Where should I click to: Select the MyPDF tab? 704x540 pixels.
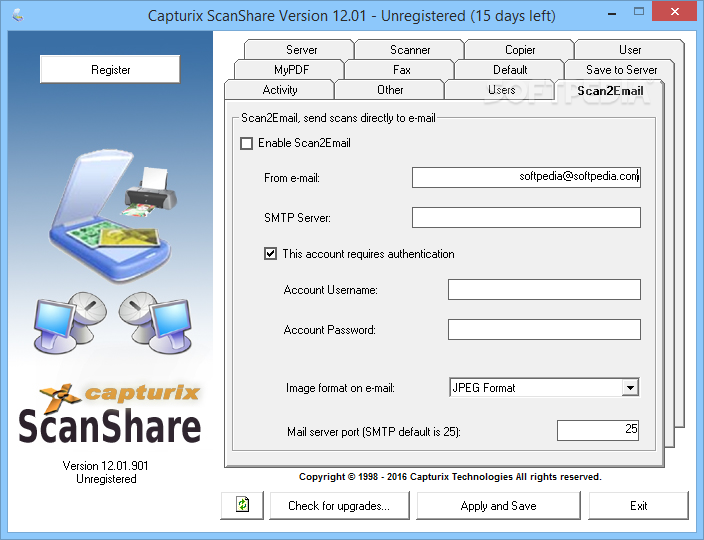(291, 70)
